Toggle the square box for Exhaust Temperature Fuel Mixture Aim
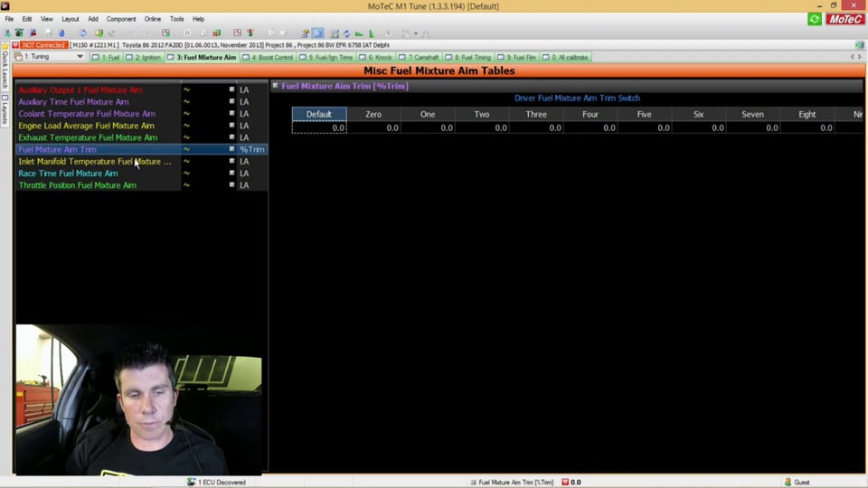This screenshot has height=488, width=868. 232,136
